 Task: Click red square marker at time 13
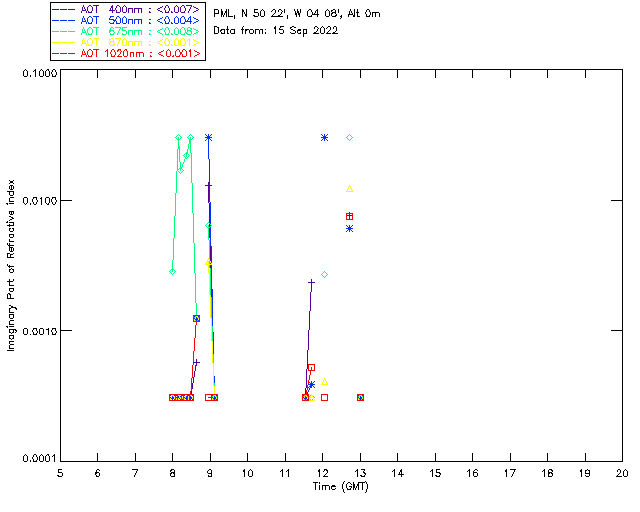point(360,397)
